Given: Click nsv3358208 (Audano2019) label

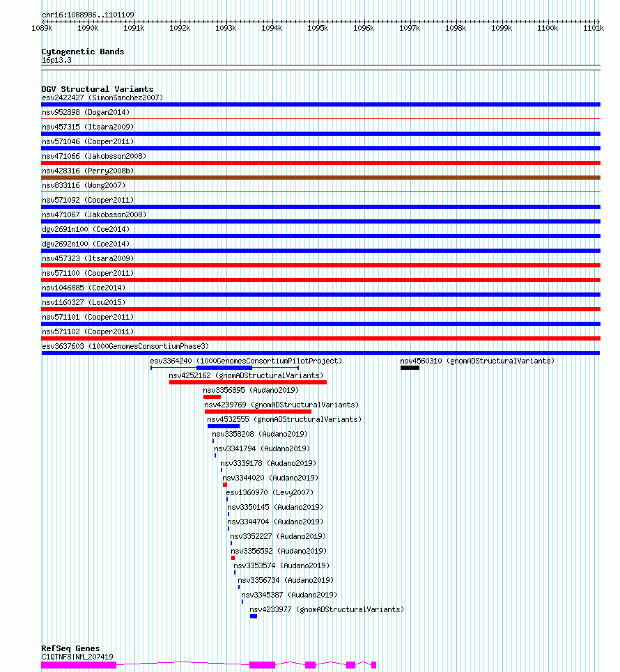Looking at the screenshot, I should [260, 434].
